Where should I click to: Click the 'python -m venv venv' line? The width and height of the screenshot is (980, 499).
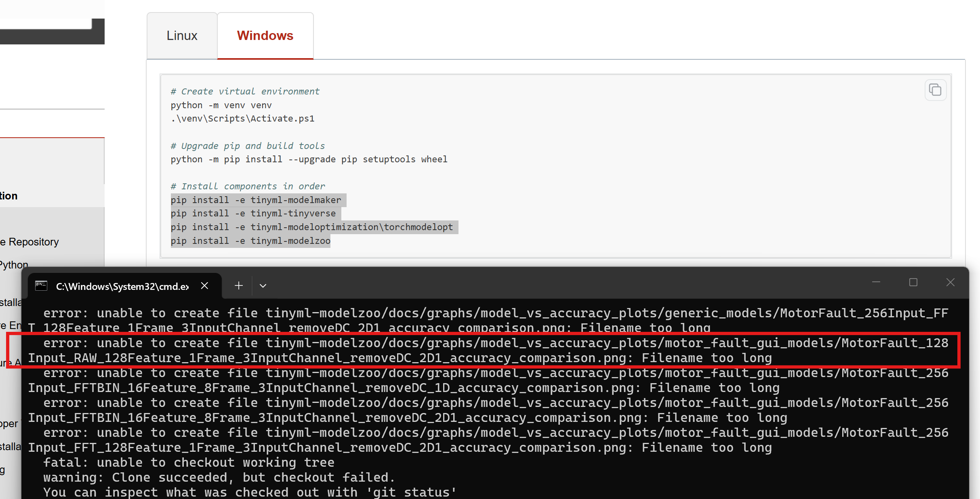coord(221,105)
